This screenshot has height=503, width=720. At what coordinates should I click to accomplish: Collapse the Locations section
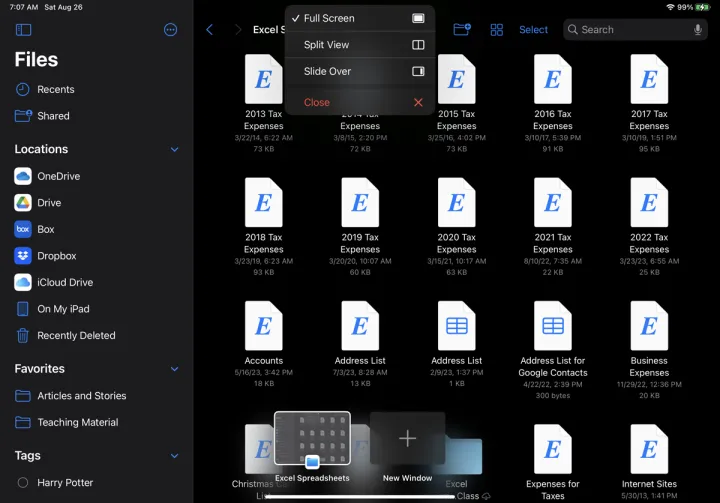pos(174,150)
